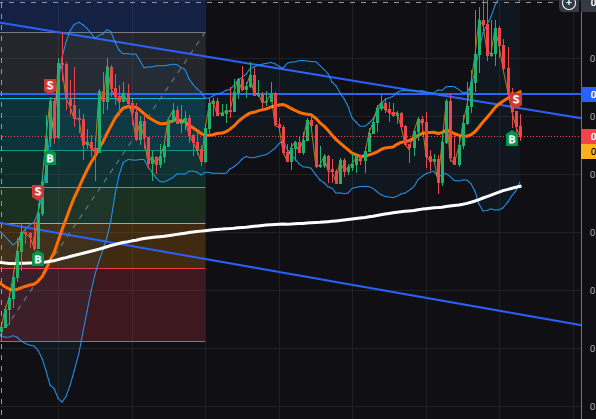Select the topmost red S sell marker
The width and height of the screenshot is (596, 419).
(x=50, y=86)
